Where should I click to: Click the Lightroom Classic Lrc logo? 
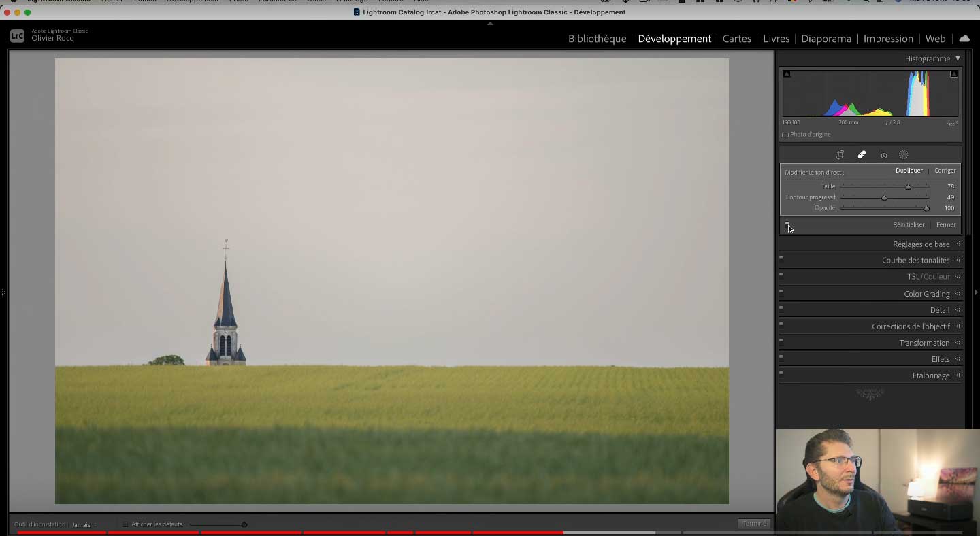click(17, 36)
